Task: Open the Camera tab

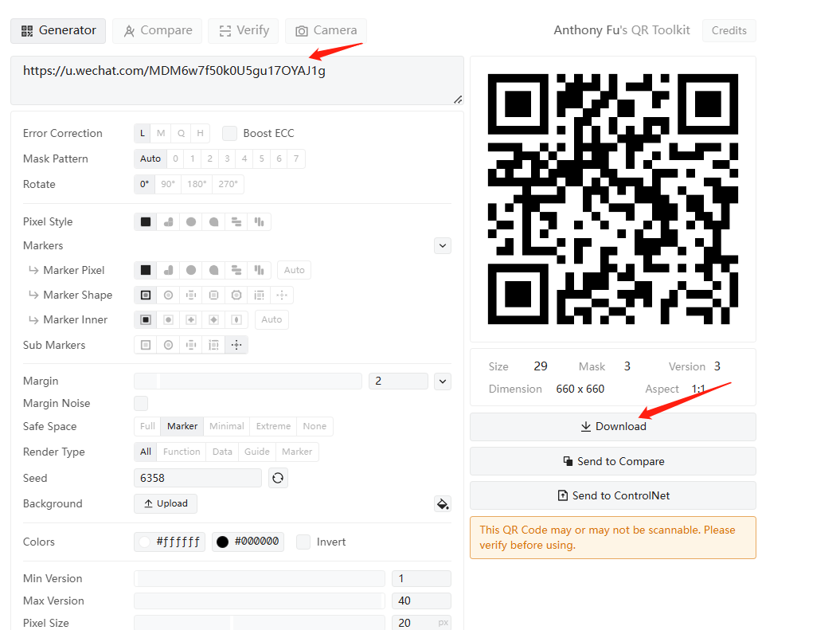Action: (x=326, y=30)
